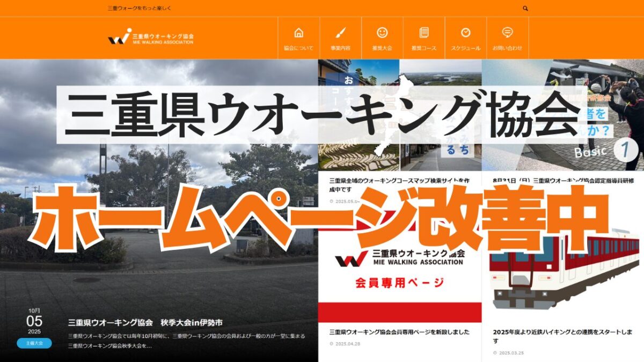Click the 三重ウォークをもっと楽しく tagline text

pyautogui.click(x=140, y=9)
